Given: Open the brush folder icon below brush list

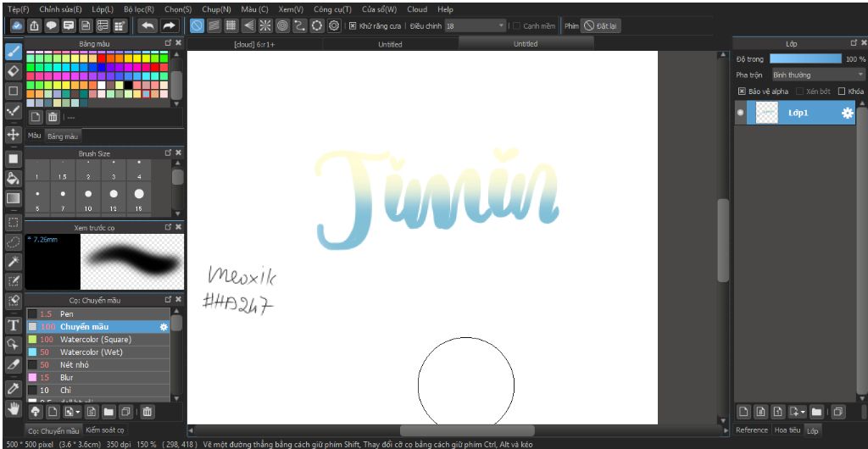Looking at the screenshot, I should click(x=108, y=412).
